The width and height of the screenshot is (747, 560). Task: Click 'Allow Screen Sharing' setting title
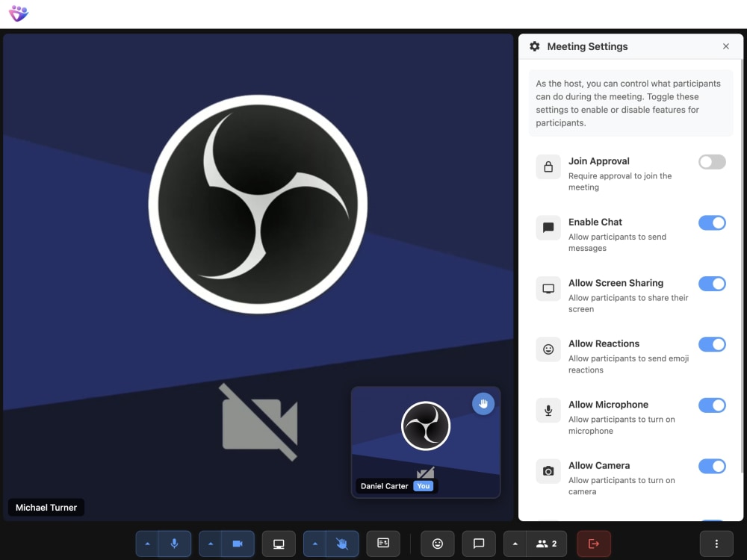click(616, 283)
